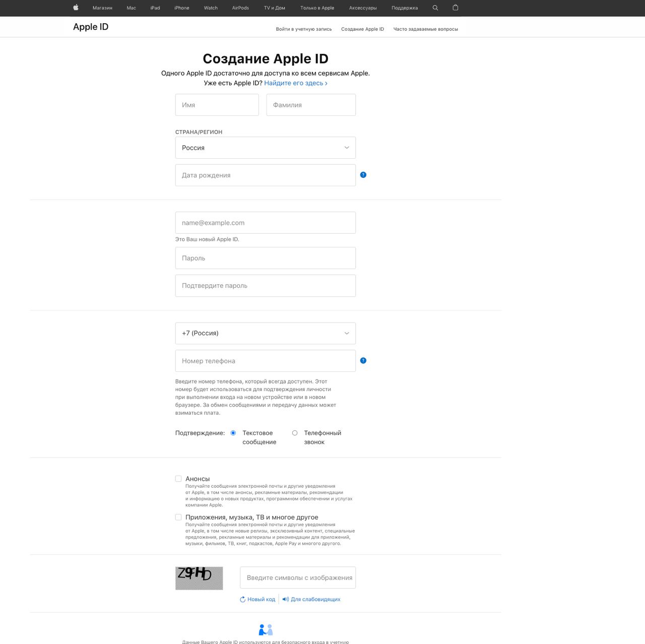Open the shopping bag icon
Screen dimensions: 645x644
pos(456,8)
